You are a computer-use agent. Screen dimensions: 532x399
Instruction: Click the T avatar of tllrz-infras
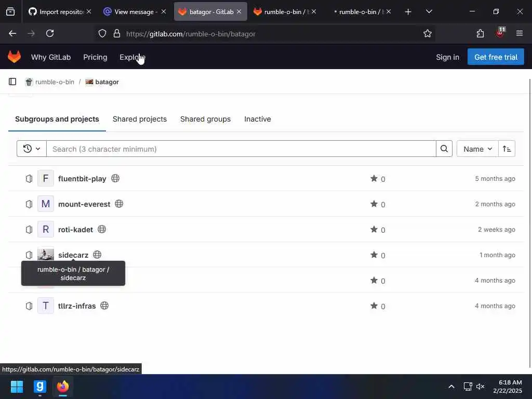[x=46, y=305]
